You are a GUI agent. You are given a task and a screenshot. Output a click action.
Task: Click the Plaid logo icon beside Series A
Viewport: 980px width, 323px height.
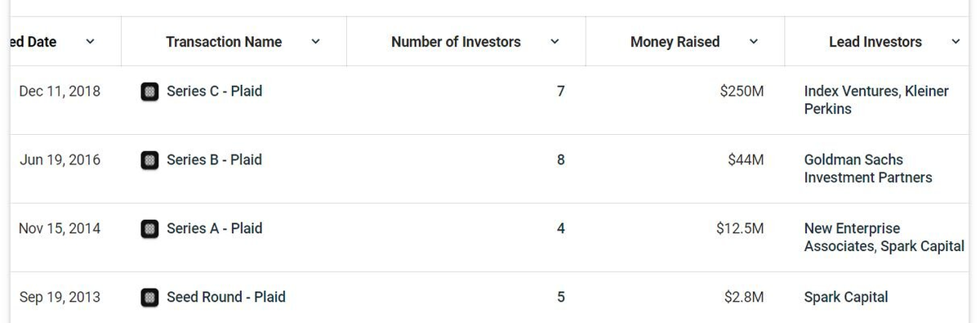pos(149,230)
